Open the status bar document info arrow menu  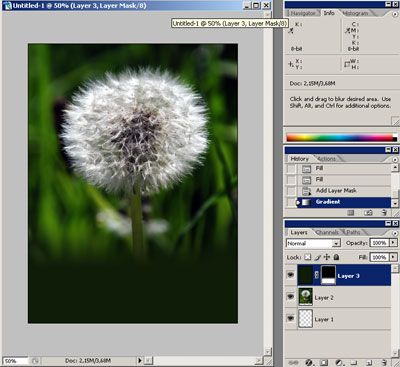[x=140, y=360]
